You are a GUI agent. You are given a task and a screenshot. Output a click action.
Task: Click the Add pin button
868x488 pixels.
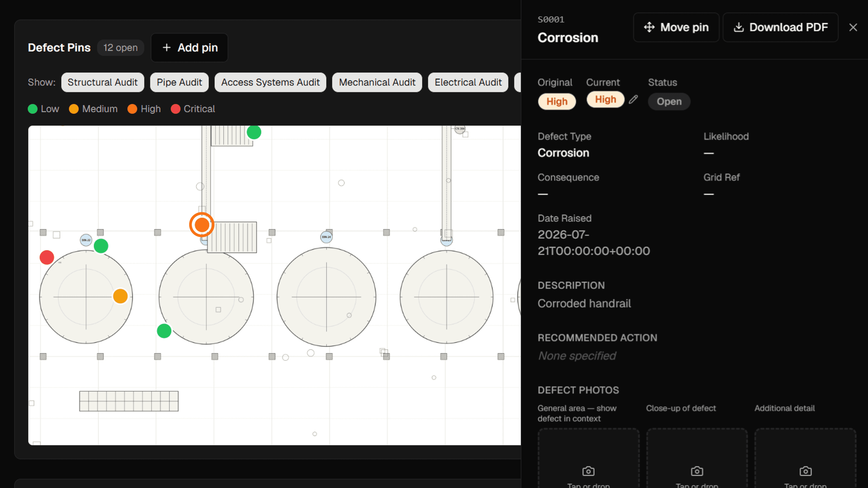tap(189, 47)
